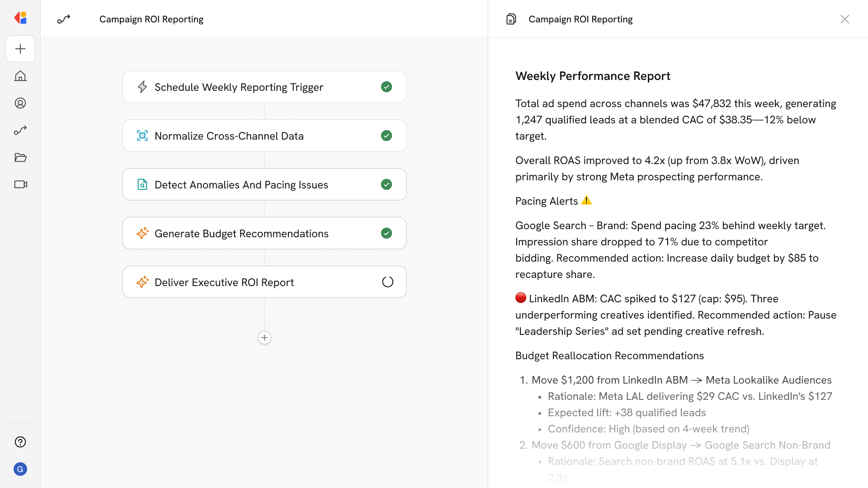Click workflow icon beside Campaign ROI Reporting title
This screenshot has width=868, height=488.
click(64, 19)
